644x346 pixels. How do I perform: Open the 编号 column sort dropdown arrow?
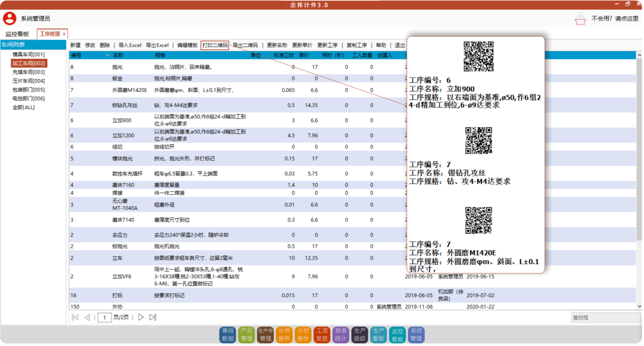point(107,55)
